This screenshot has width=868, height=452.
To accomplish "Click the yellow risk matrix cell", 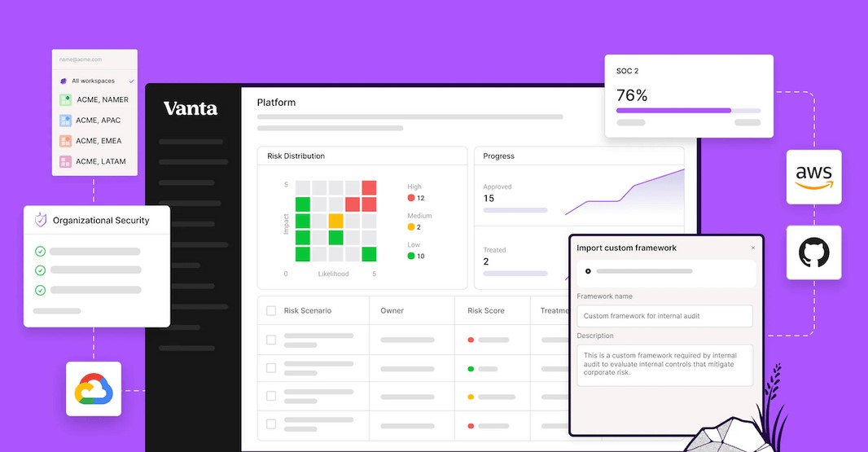I will [336, 221].
